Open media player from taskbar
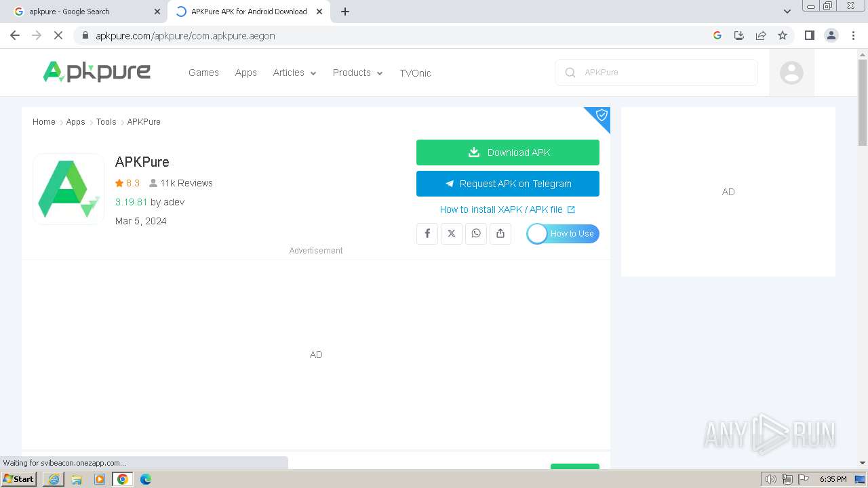The height and width of the screenshot is (488, 868). point(100,479)
